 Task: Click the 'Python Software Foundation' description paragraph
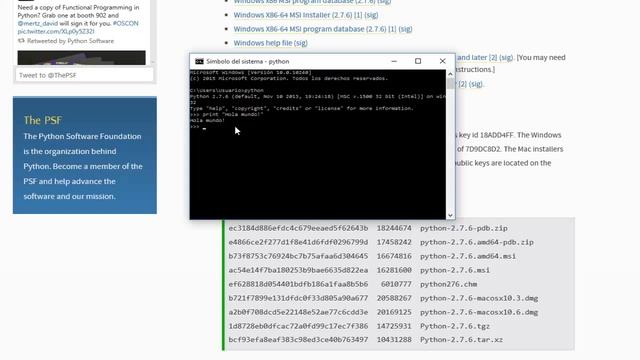tap(83, 166)
